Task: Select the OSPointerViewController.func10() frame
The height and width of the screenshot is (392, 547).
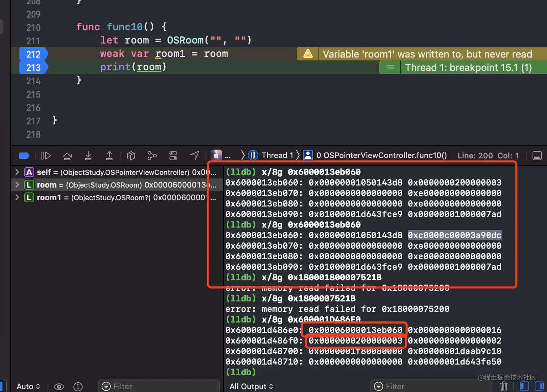Action: coord(381,155)
